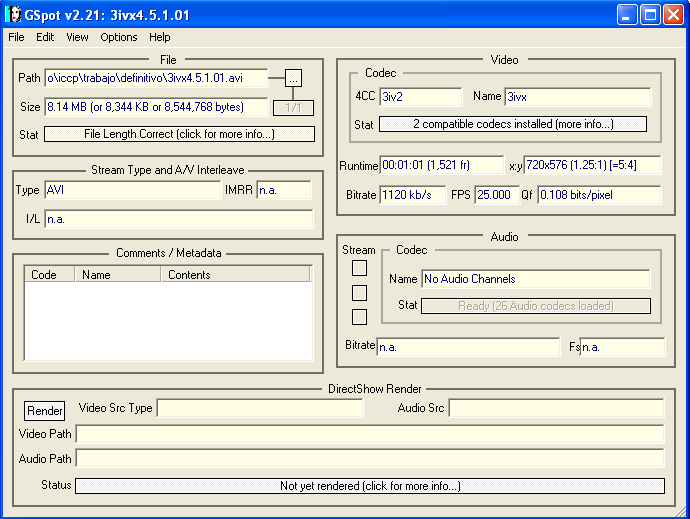Maximize the GSpot window
This screenshot has width=690, height=519.
tap(650, 15)
